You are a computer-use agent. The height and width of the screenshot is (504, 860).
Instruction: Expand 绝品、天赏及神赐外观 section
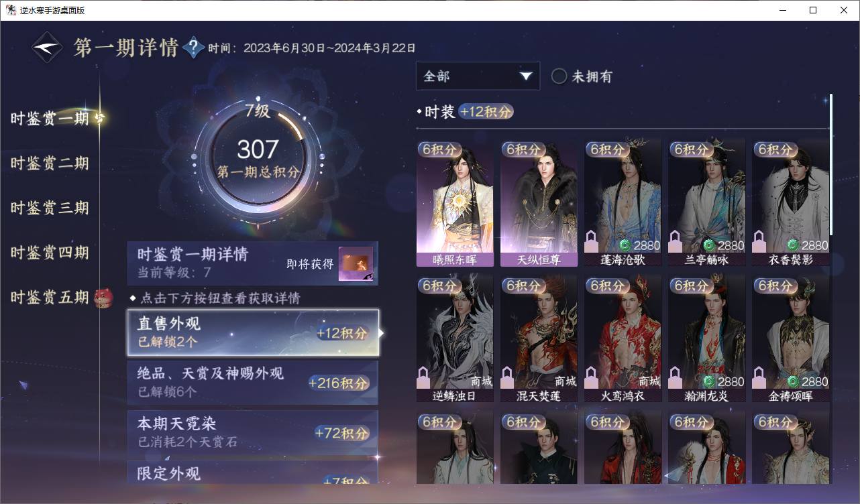coord(253,383)
